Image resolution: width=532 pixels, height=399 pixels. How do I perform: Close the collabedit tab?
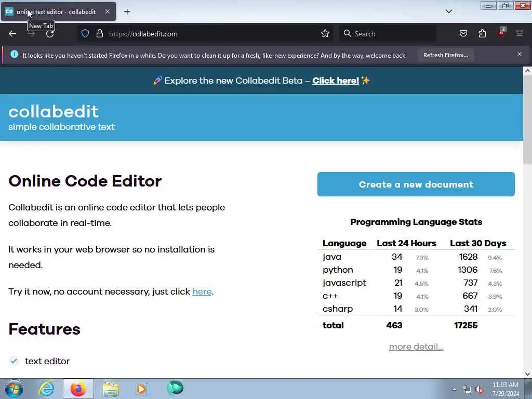107,11
